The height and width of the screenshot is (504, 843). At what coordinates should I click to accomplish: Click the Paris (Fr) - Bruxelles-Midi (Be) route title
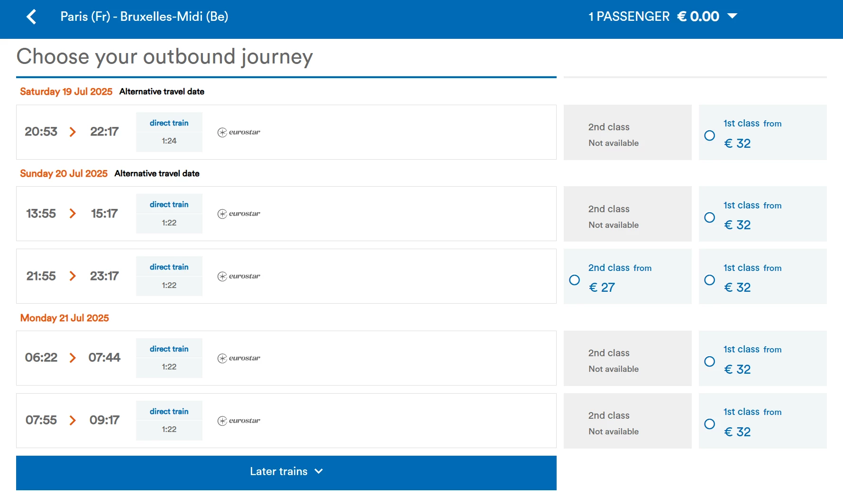(144, 17)
